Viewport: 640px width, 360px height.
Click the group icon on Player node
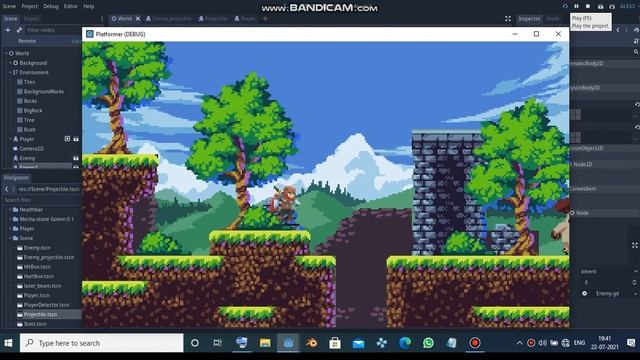67,139
